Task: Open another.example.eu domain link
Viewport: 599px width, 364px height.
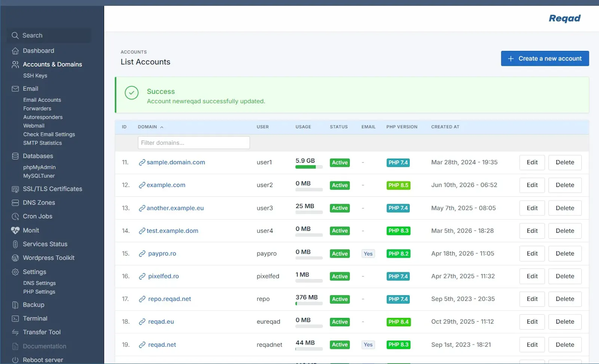Action: [x=175, y=208]
